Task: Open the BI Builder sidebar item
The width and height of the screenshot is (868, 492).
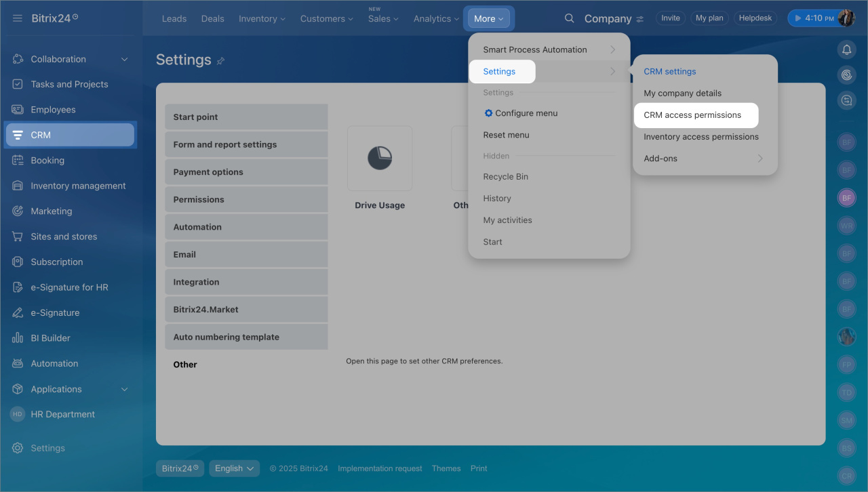Action: [x=50, y=338]
